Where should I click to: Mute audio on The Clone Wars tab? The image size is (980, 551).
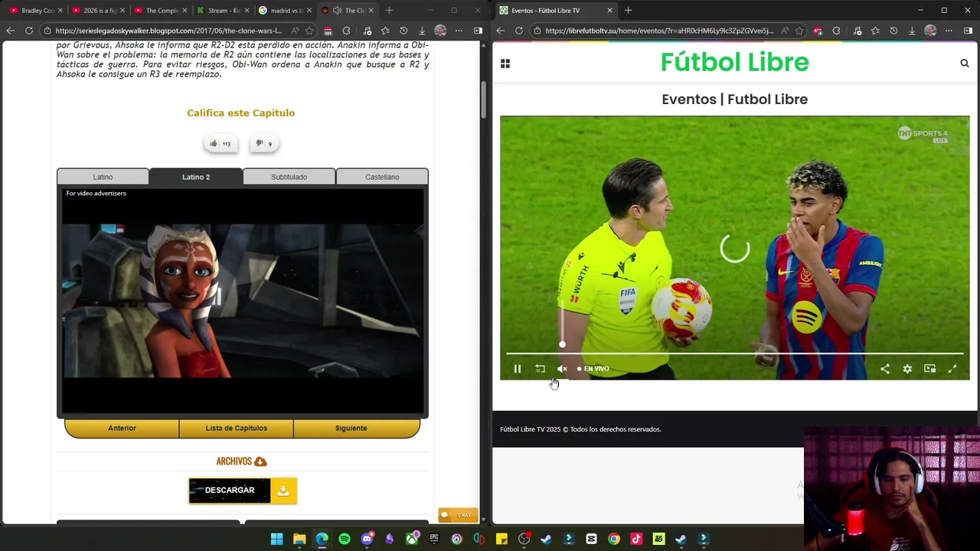(337, 11)
